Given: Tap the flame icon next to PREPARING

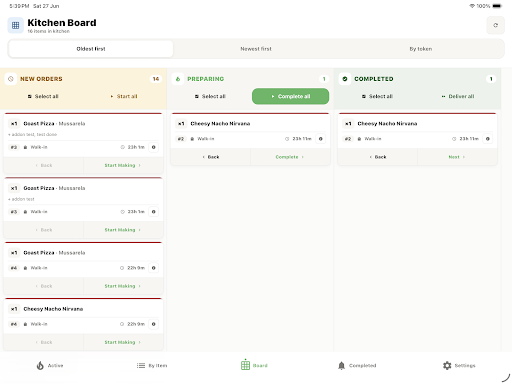Looking at the screenshot, I should 178,79.
